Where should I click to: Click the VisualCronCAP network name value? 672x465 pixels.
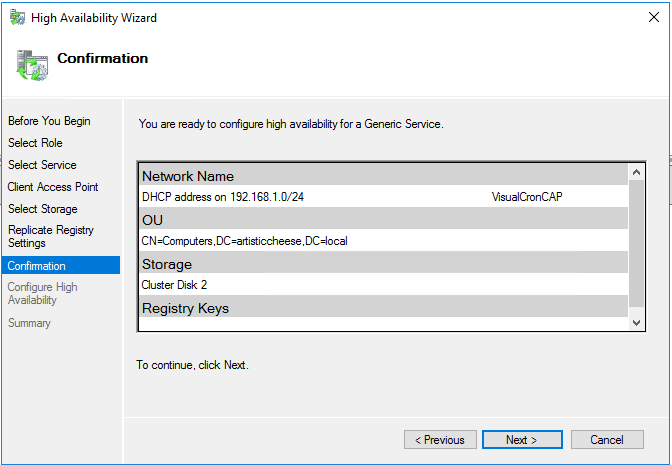tap(527, 197)
